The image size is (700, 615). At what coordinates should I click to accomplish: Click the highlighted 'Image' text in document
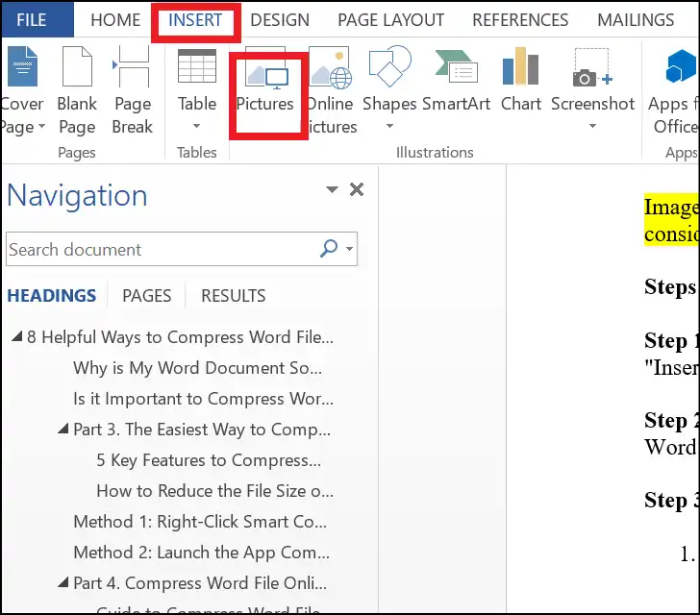click(671, 208)
